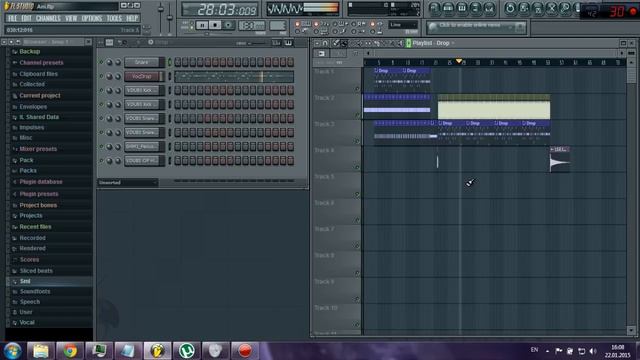Screen dimensions: 640x360
Task: Select the audio clip on Track 4
Action: click(560, 160)
